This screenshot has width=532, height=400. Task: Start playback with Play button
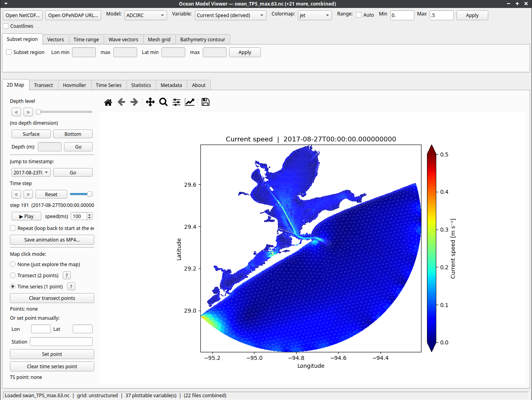click(x=26, y=216)
